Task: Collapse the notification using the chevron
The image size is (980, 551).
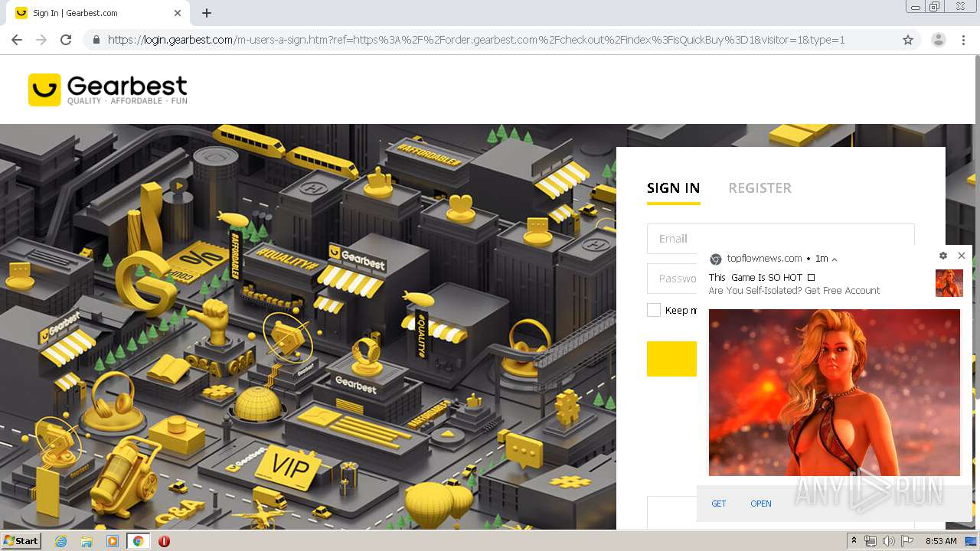Action: tap(835, 259)
